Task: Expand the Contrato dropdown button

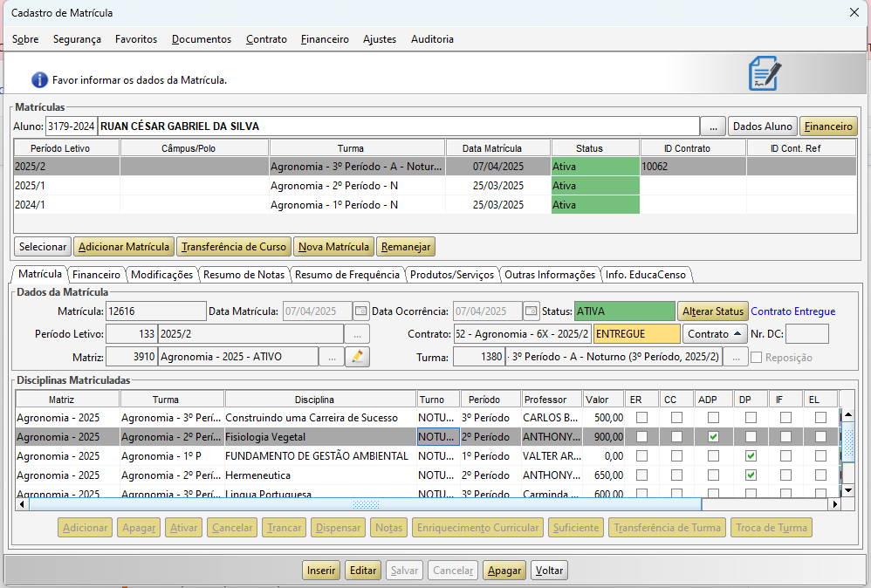Action: coord(715,334)
